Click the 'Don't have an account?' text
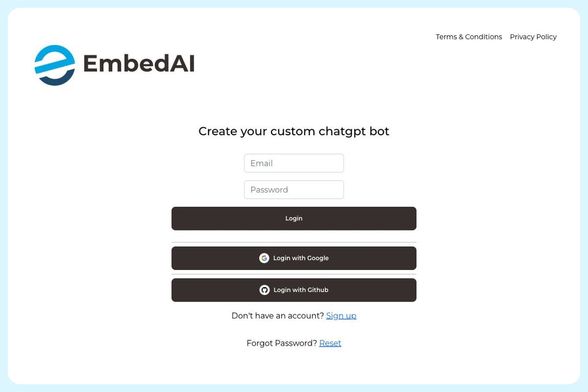 pos(278,316)
